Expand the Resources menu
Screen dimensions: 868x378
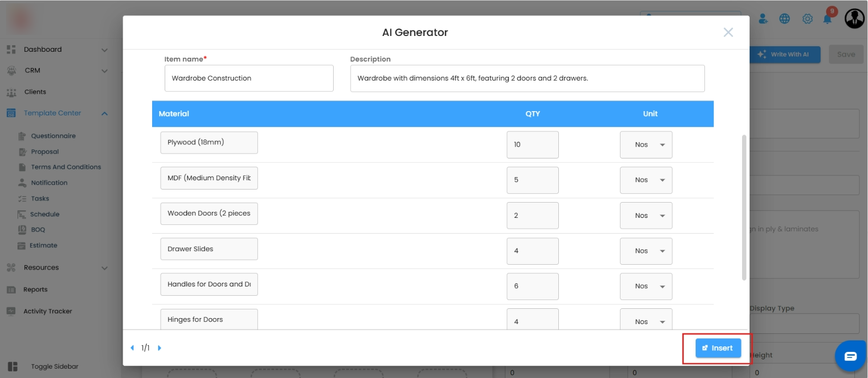pos(105,268)
